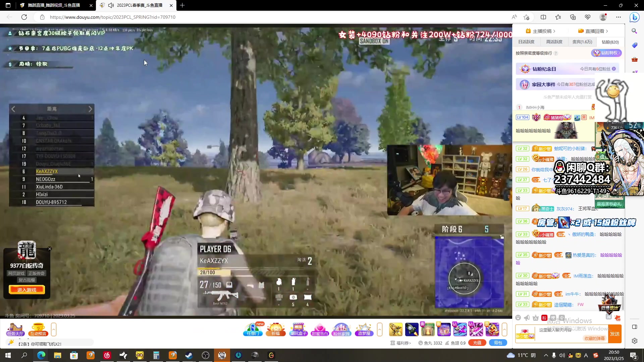
Task: Switch to 周活跃度 tab
Action: point(554,42)
